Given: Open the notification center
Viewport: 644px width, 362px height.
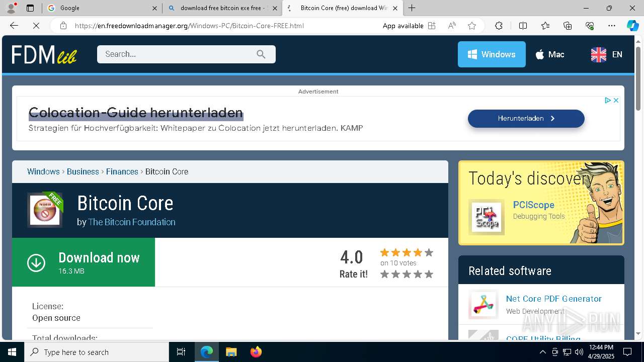Looking at the screenshot, I should click(x=627, y=352).
